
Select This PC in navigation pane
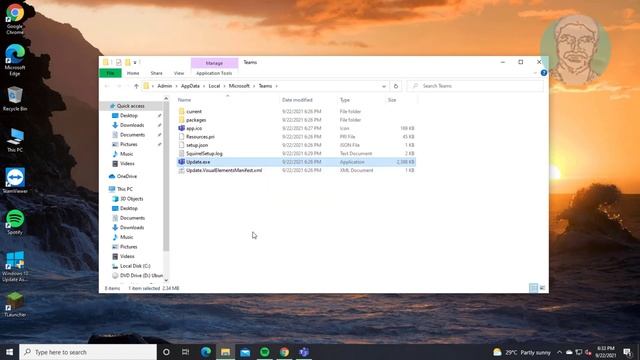124,189
